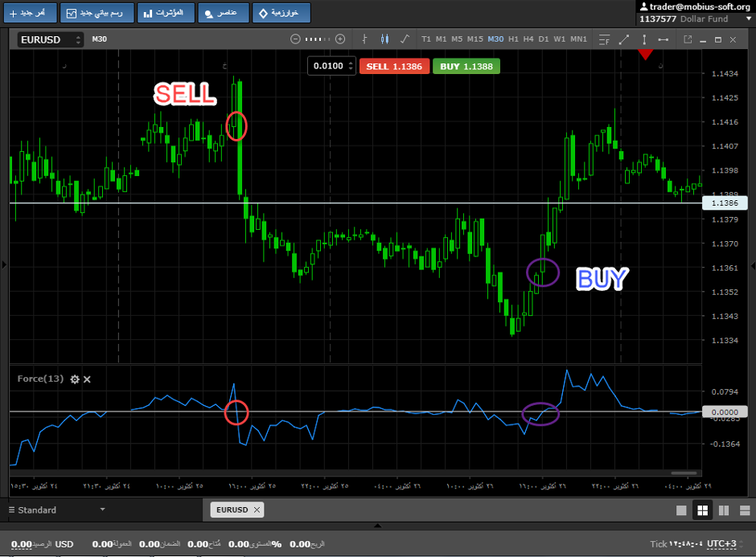Click the 0.0100 volume input field

(x=328, y=66)
